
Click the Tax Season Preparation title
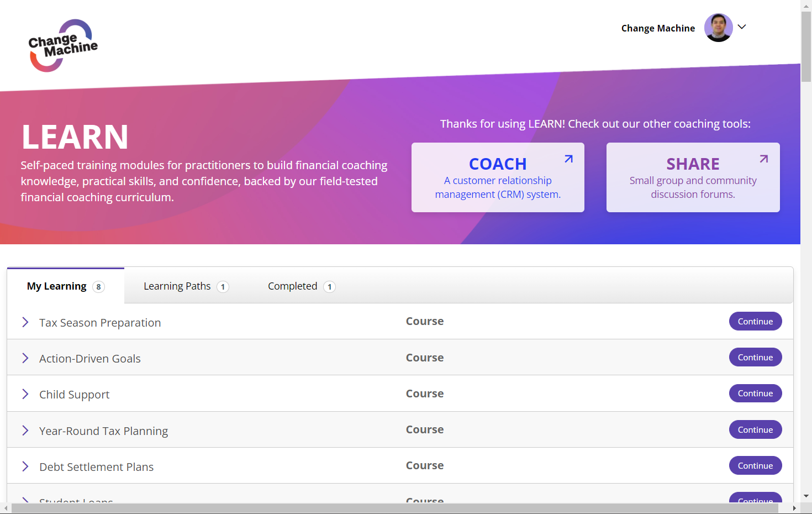click(100, 323)
